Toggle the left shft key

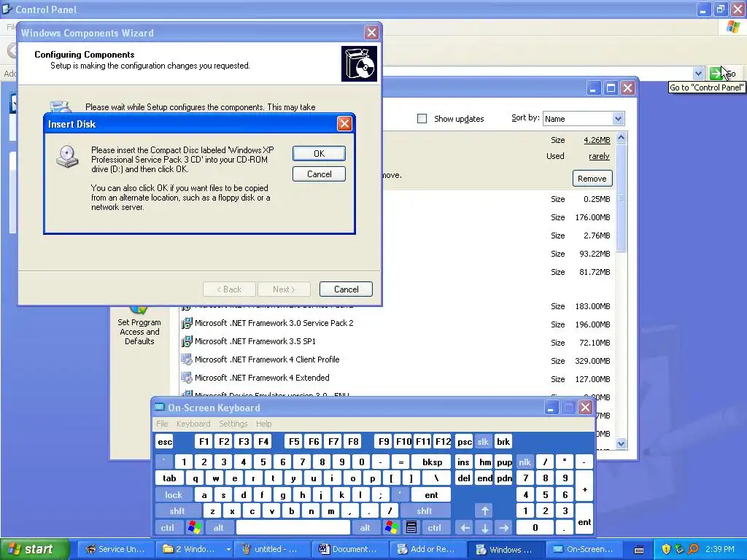pos(177,511)
